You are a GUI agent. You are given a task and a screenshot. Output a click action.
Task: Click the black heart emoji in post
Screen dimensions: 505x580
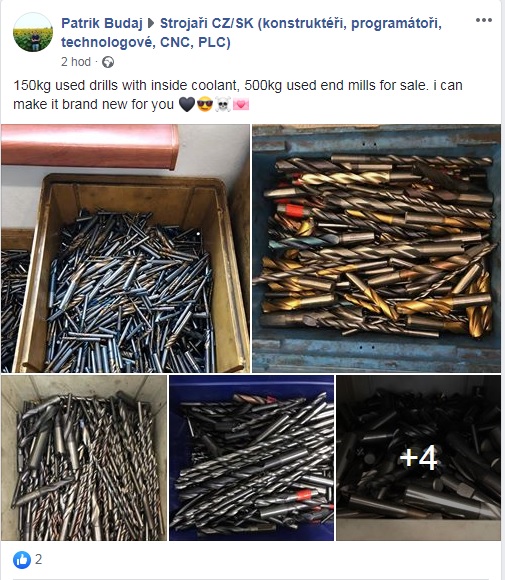pos(187,105)
